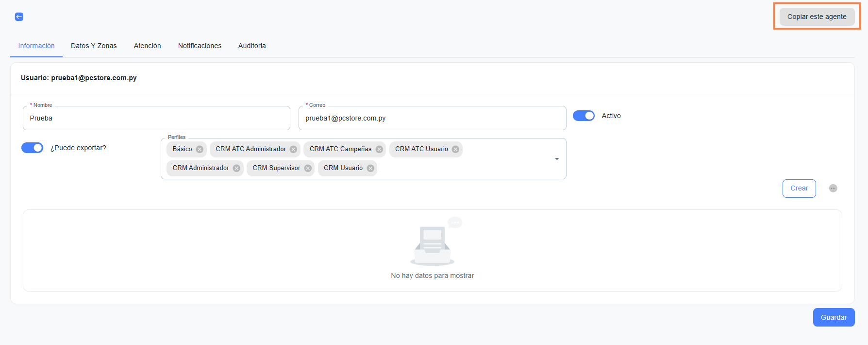Focus the Nombre input field
The image size is (868, 345).
click(156, 118)
